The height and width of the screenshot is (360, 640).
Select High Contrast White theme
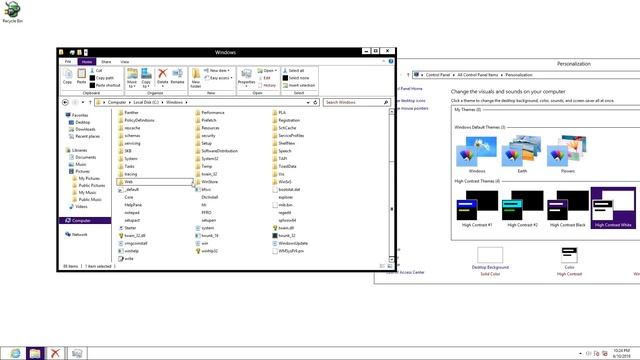click(613, 208)
